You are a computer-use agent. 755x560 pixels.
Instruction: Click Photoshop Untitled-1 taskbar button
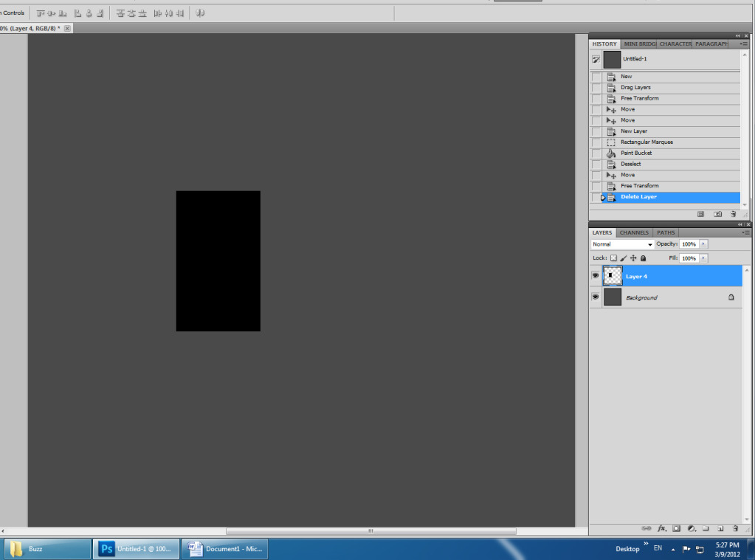pos(136,549)
